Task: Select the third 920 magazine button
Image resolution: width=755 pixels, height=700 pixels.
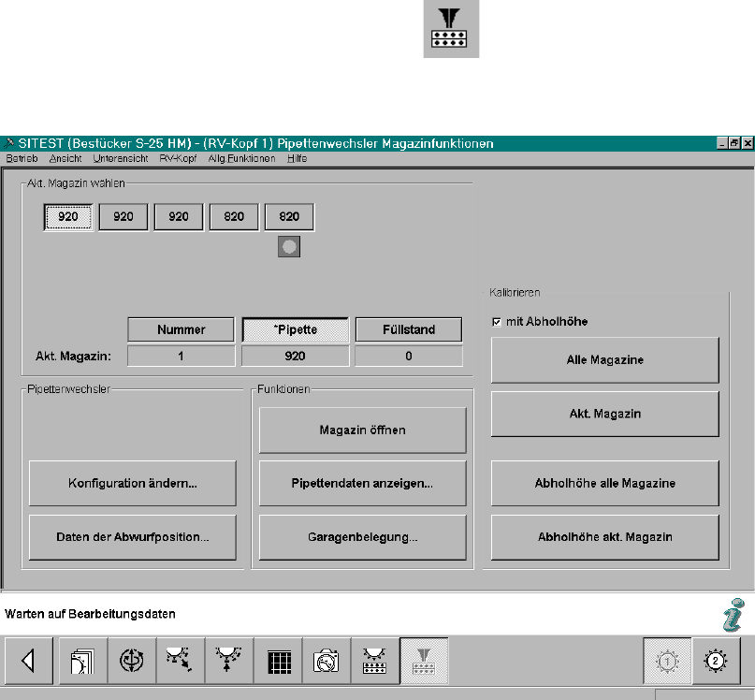Action: [179, 217]
